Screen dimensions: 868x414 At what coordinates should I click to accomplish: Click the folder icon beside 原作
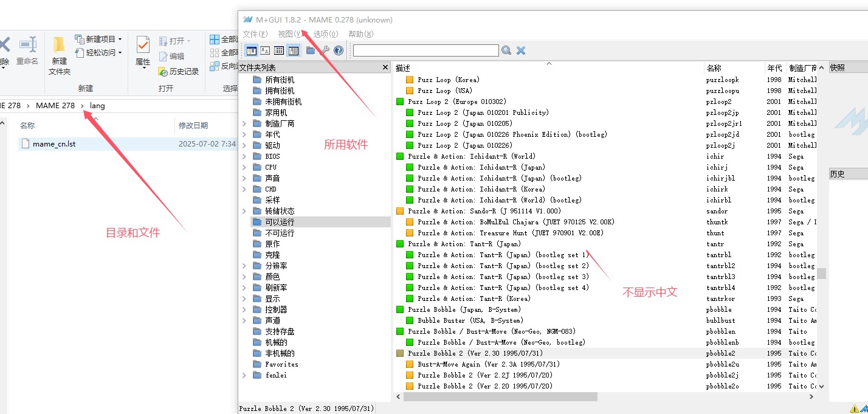257,244
